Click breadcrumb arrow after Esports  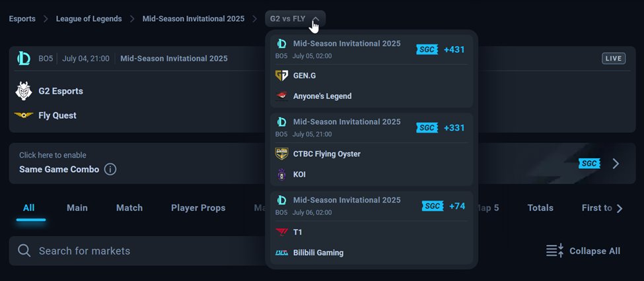pyautogui.click(x=46, y=19)
